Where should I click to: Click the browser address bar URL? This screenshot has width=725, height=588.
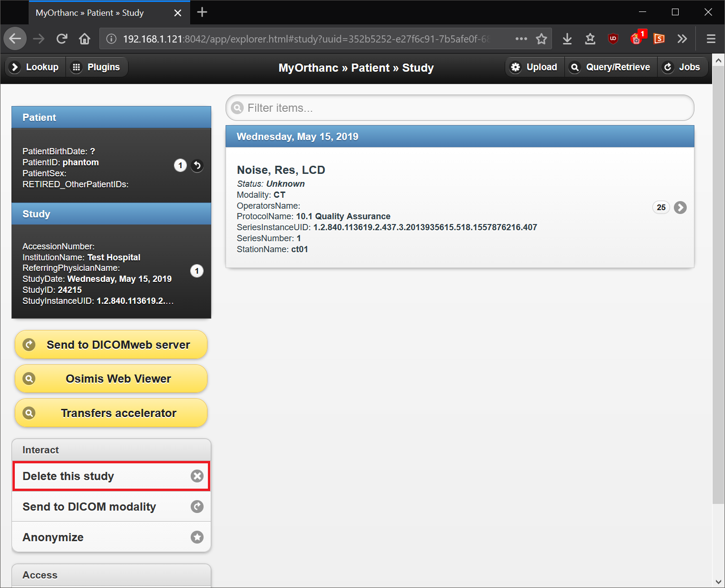click(x=306, y=39)
